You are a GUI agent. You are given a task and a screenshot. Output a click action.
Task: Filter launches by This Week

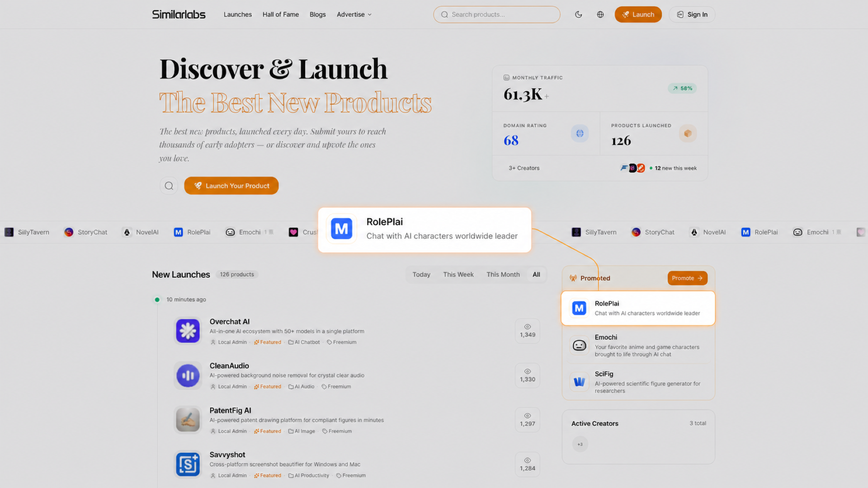(x=458, y=275)
